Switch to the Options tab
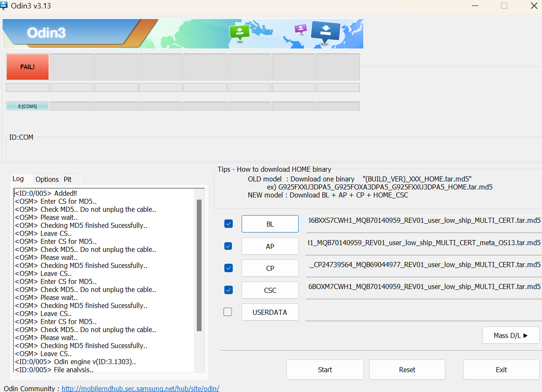This screenshot has width=542, height=392. pyautogui.click(x=47, y=179)
